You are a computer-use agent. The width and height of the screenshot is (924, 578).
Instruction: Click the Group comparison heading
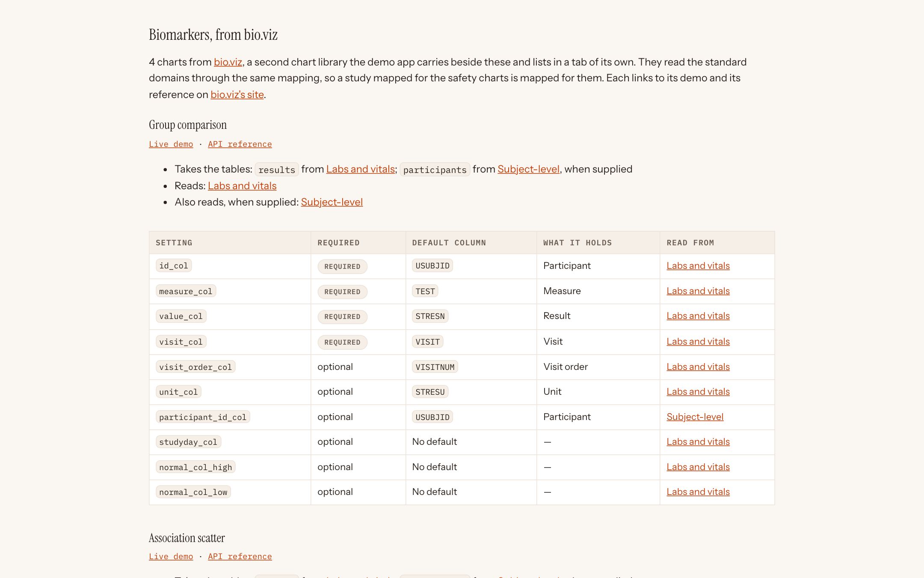point(188,125)
